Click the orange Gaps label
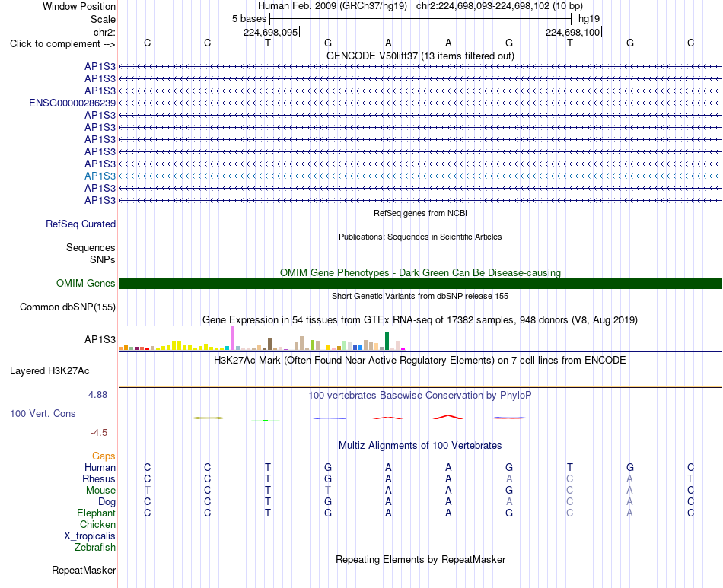This screenshot has width=723, height=588. pos(104,456)
